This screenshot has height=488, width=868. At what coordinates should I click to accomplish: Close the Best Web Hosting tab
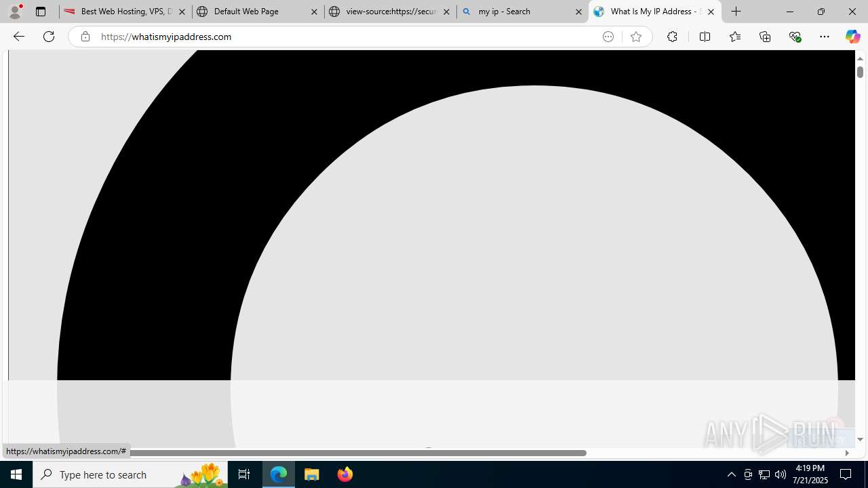[x=182, y=12]
